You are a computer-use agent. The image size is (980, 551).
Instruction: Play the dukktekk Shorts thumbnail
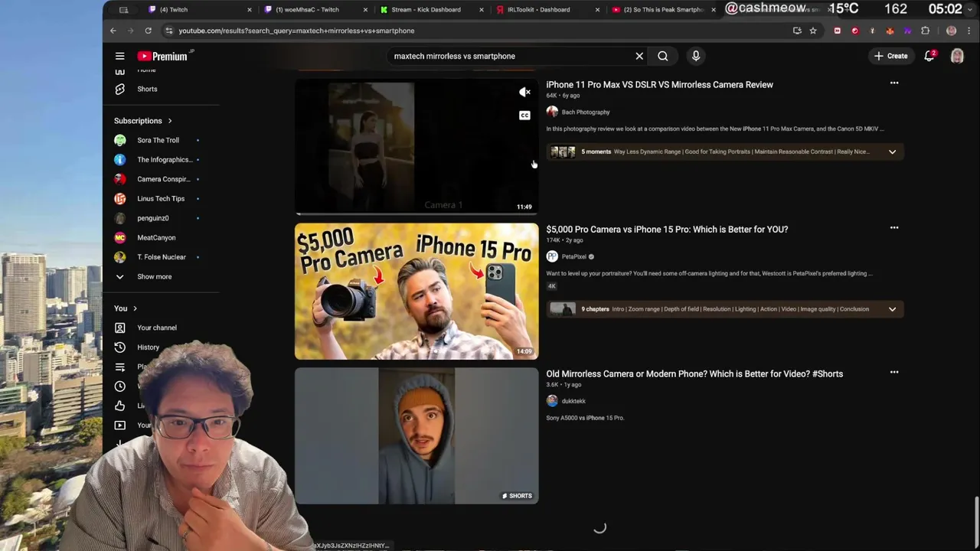pos(416,435)
